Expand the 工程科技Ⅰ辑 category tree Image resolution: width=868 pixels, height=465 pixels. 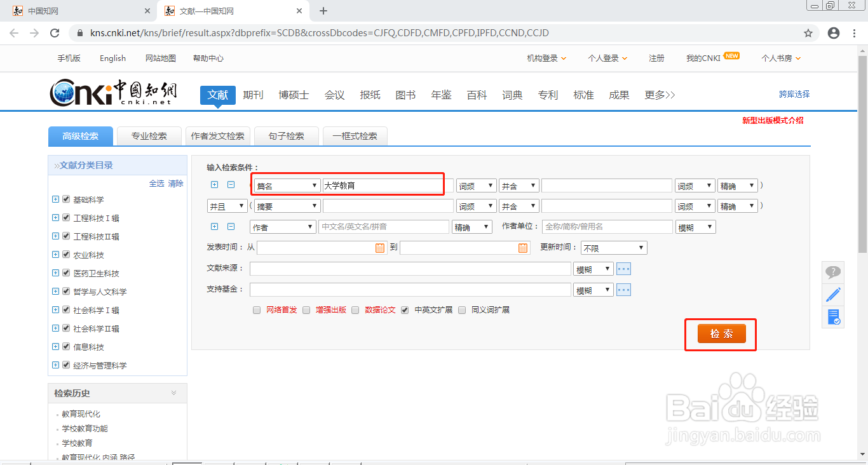click(55, 217)
